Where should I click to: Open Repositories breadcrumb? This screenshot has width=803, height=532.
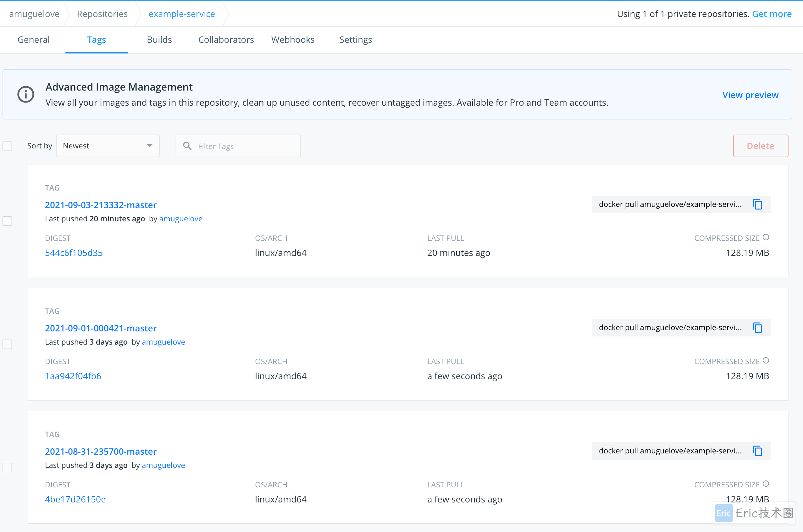coord(102,14)
